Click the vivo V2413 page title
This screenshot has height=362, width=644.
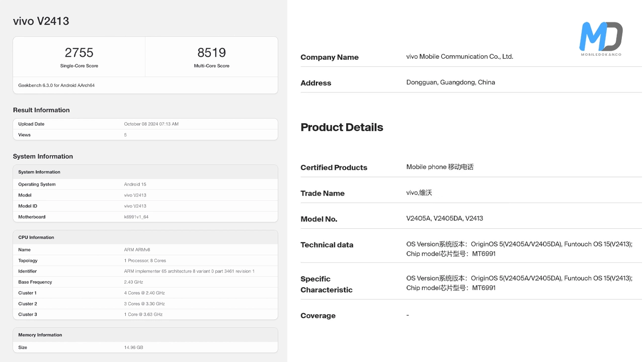pyautogui.click(x=41, y=21)
